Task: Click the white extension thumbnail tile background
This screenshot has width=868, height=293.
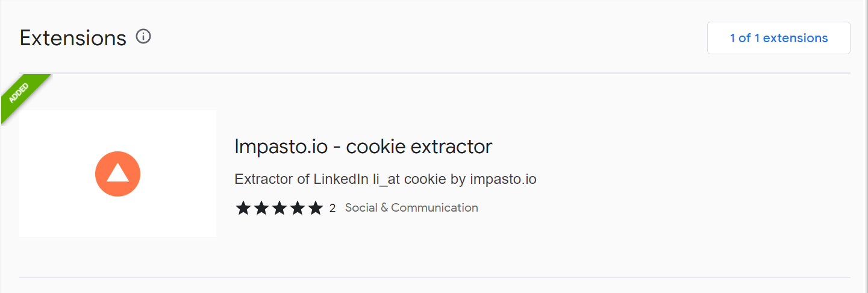Action: [x=117, y=174]
